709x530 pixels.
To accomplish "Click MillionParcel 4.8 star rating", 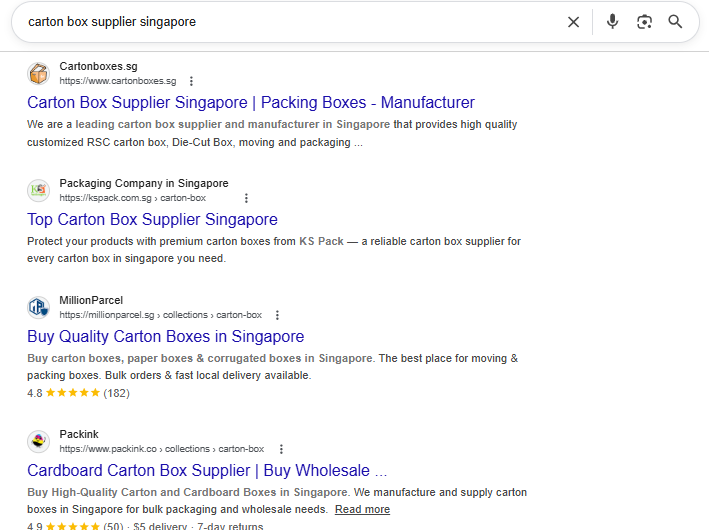I will (x=78, y=393).
